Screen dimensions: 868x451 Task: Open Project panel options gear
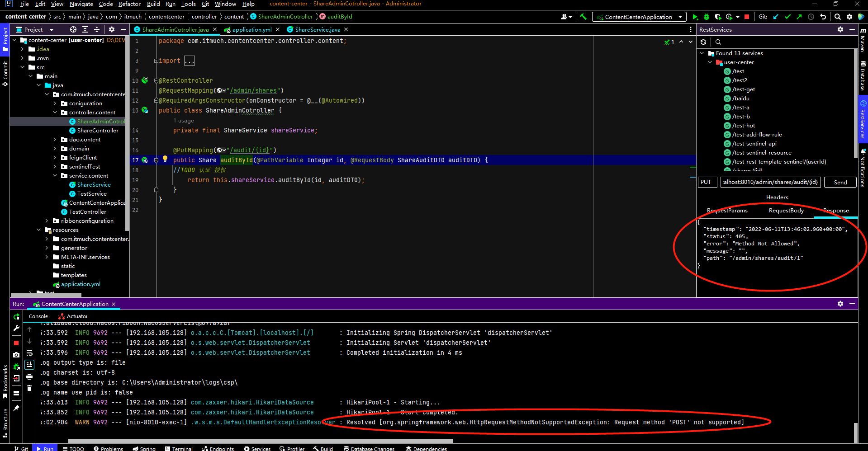coord(112,29)
